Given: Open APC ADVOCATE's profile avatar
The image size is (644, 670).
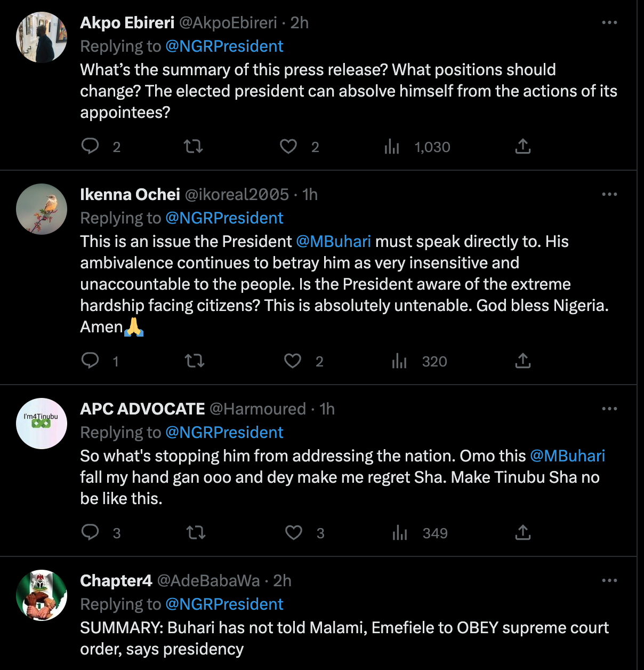Looking at the screenshot, I should pyautogui.click(x=42, y=424).
